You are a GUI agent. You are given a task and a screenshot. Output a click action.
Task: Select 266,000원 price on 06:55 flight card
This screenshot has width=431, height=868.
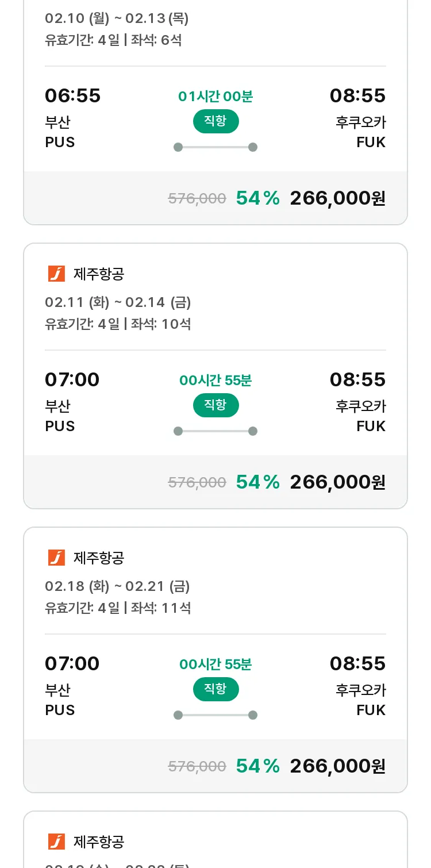pos(337,198)
